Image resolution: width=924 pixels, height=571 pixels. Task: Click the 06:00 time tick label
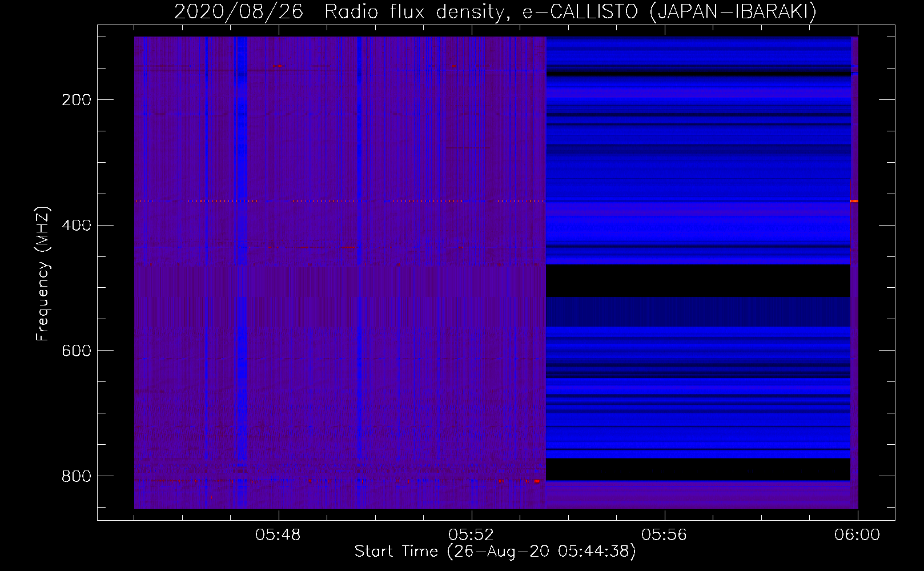tap(857, 535)
